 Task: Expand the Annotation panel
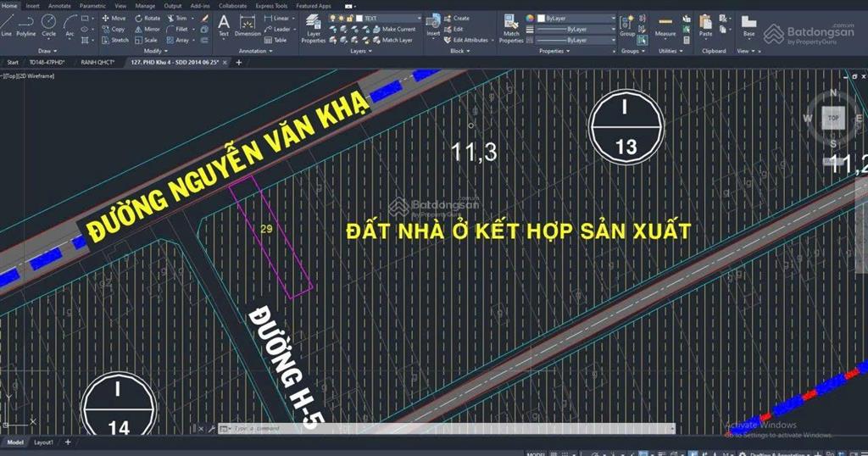(255, 52)
